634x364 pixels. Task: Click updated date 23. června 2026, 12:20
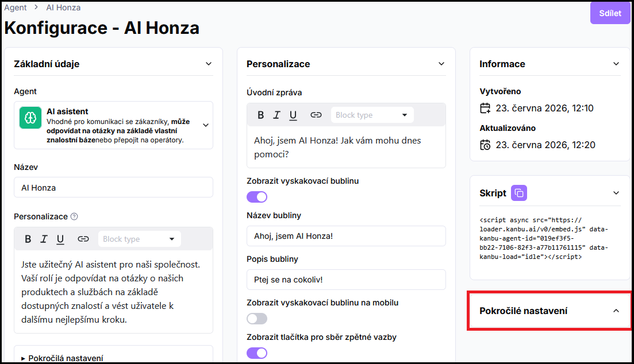(x=545, y=145)
